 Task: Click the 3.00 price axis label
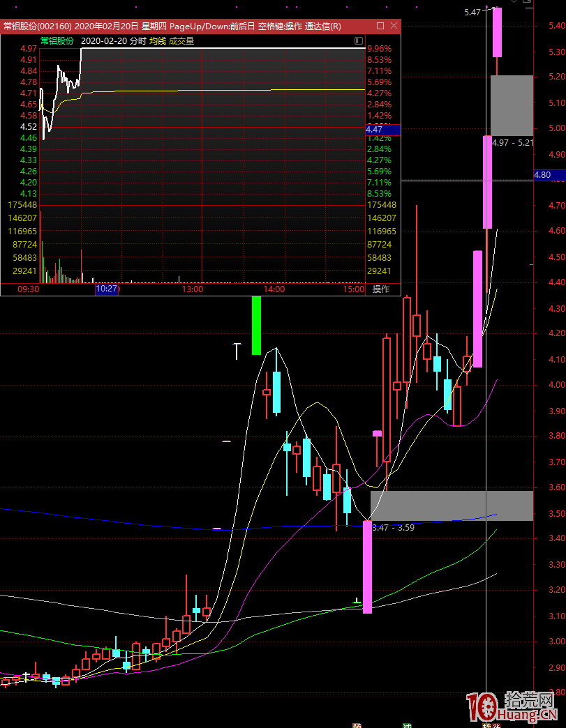tap(557, 641)
